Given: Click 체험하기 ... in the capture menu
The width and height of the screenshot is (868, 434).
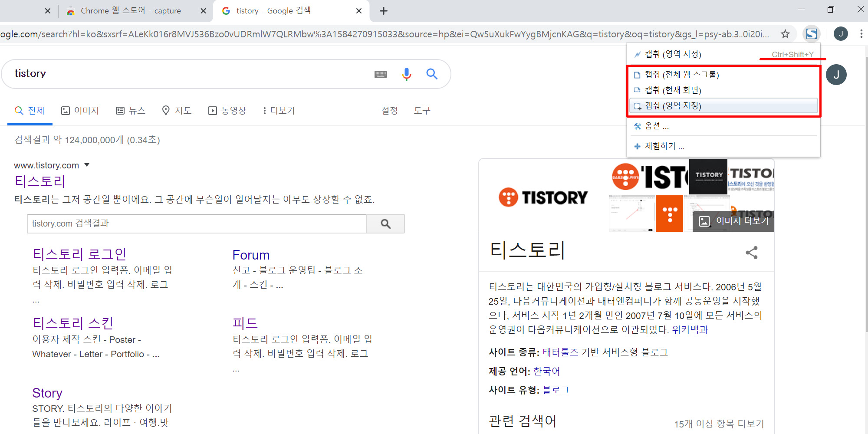Looking at the screenshot, I should coord(723,146).
